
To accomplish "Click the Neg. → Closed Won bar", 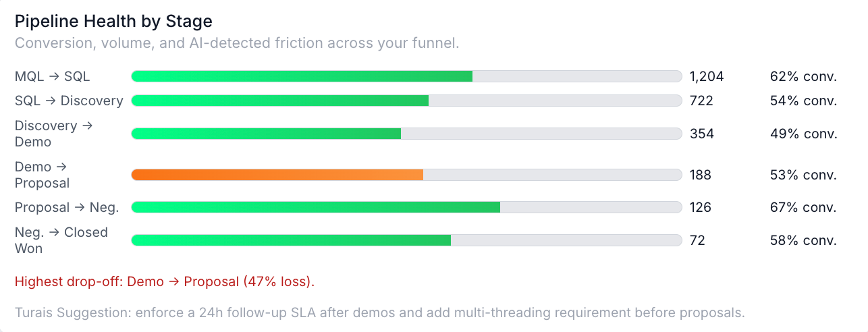I will 406,240.
